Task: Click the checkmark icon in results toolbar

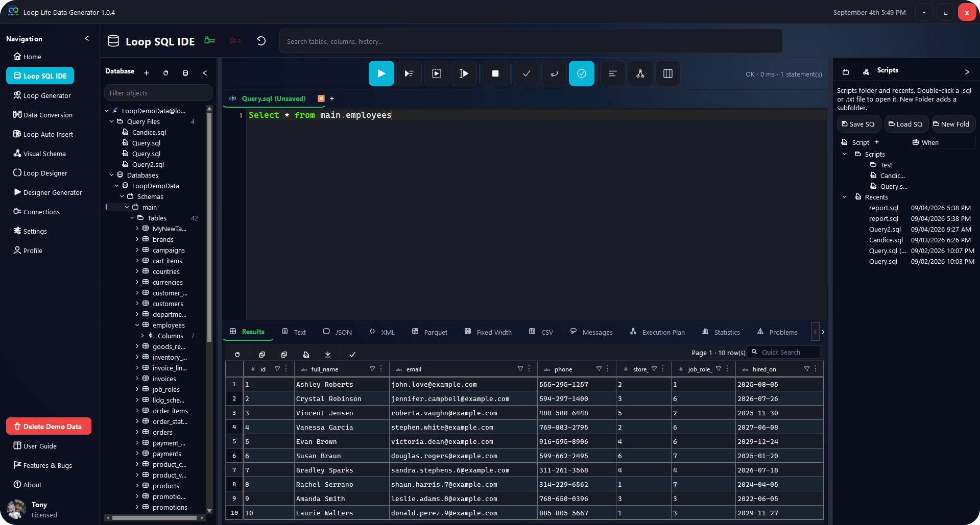Action: (x=352, y=354)
